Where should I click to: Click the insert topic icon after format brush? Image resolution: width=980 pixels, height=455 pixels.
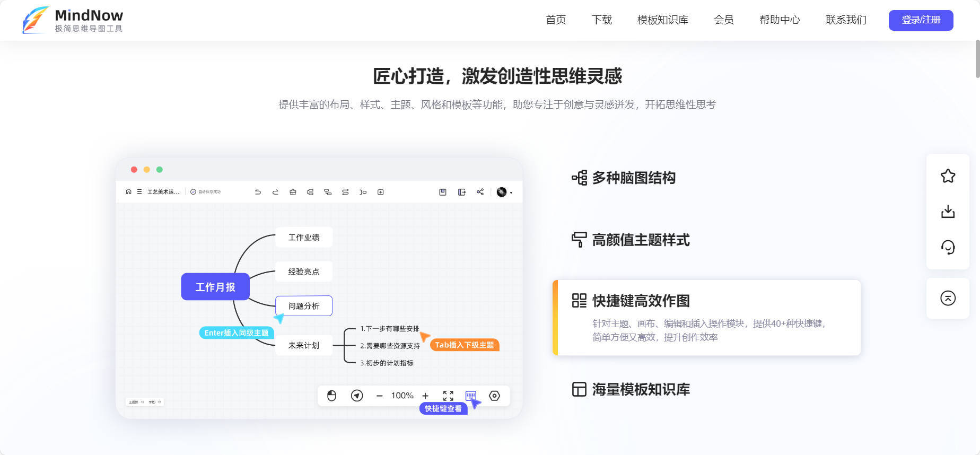coord(310,192)
